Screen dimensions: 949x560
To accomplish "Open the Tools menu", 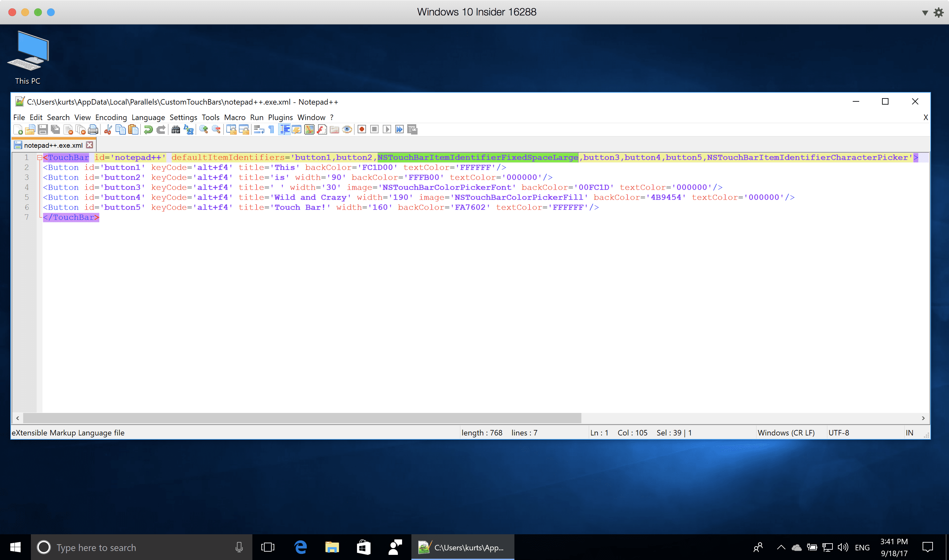I will [x=210, y=117].
